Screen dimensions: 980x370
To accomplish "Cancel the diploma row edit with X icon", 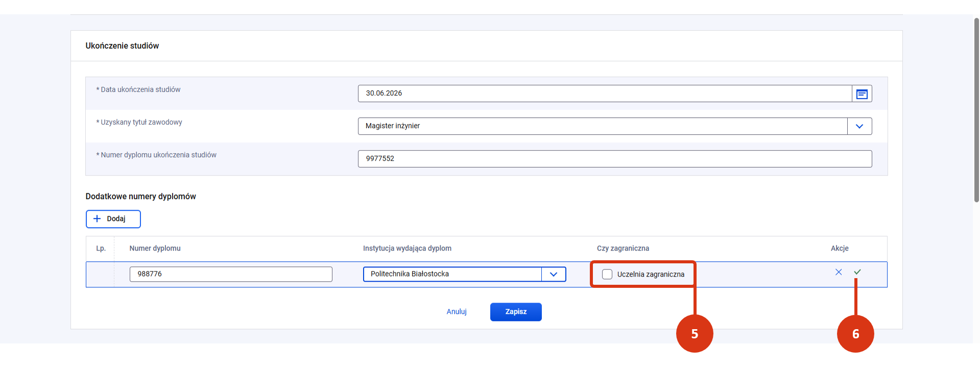I will 839,272.
